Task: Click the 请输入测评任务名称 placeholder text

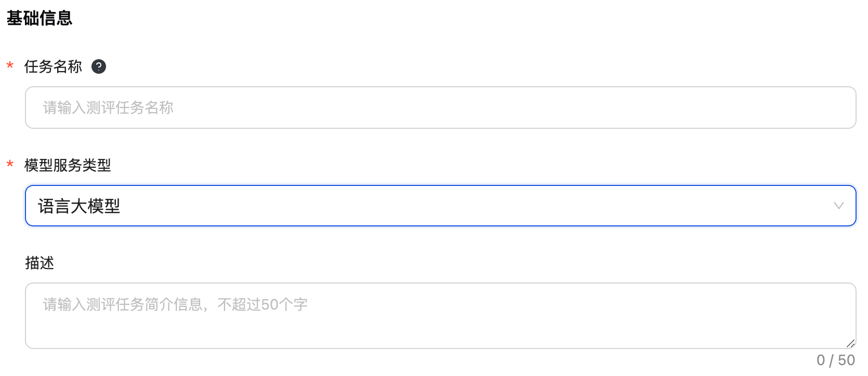Action: click(x=108, y=108)
